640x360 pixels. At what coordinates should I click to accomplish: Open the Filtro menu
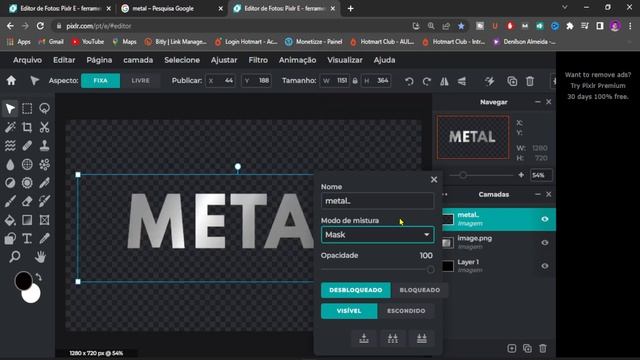click(x=258, y=60)
